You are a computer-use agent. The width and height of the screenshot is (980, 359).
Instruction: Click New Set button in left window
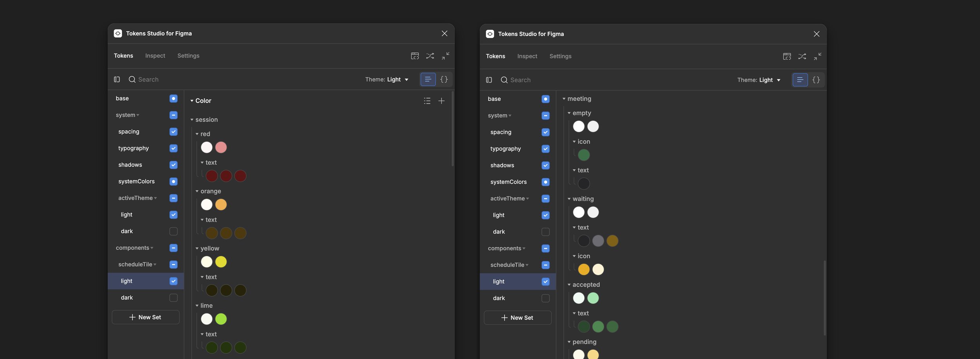145,317
